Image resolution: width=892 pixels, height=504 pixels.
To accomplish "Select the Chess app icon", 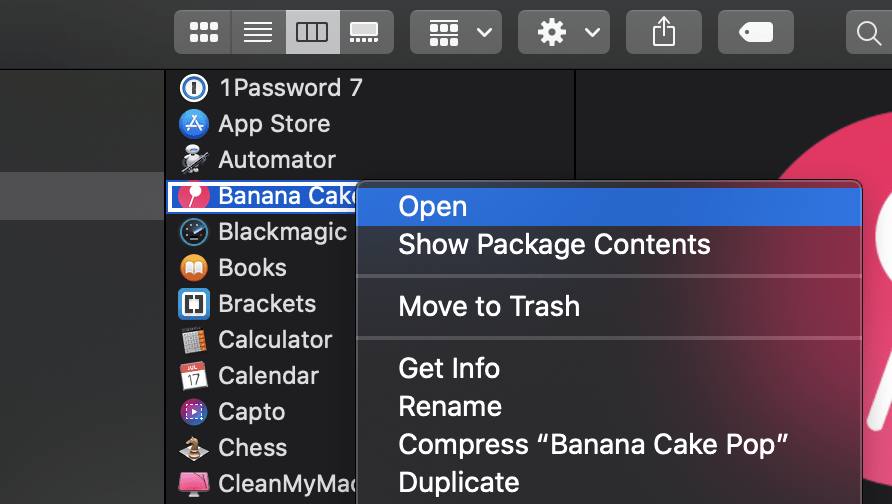I will (x=194, y=448).
